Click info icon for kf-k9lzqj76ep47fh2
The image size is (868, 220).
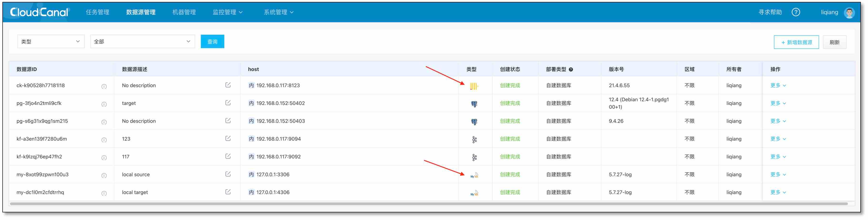[x=104, y=158]
